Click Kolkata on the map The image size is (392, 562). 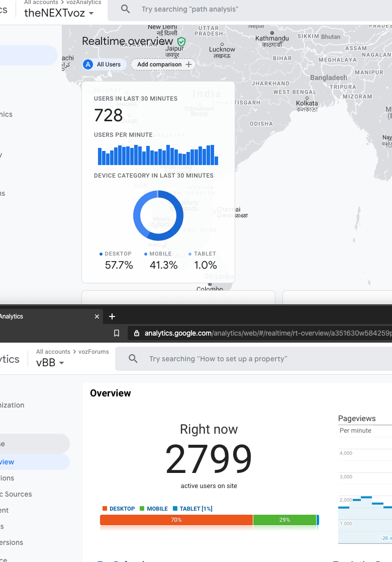pyautogui.click(x=307, y=103)
